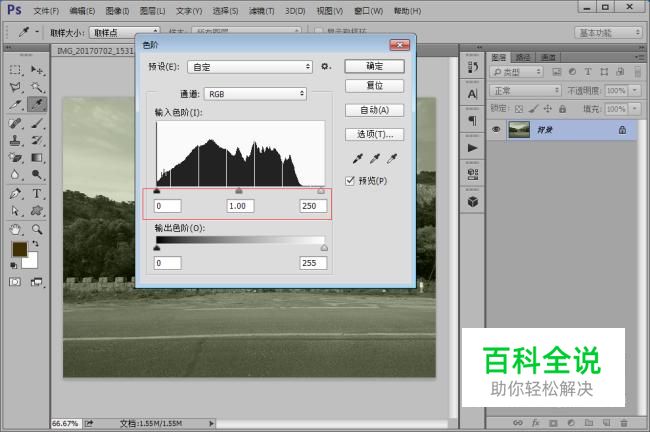Screen dimensions: 650x432
Task: Select the History Brush tool
Action: 37,140
